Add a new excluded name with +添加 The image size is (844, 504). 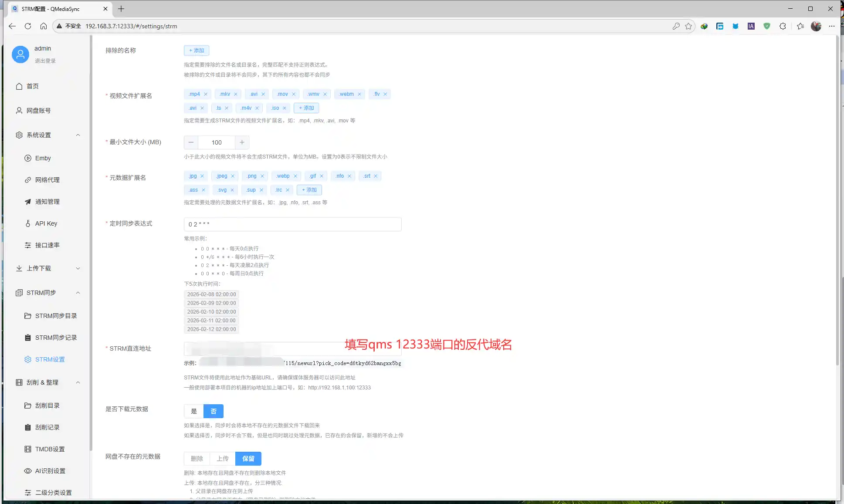pos(197,50)
